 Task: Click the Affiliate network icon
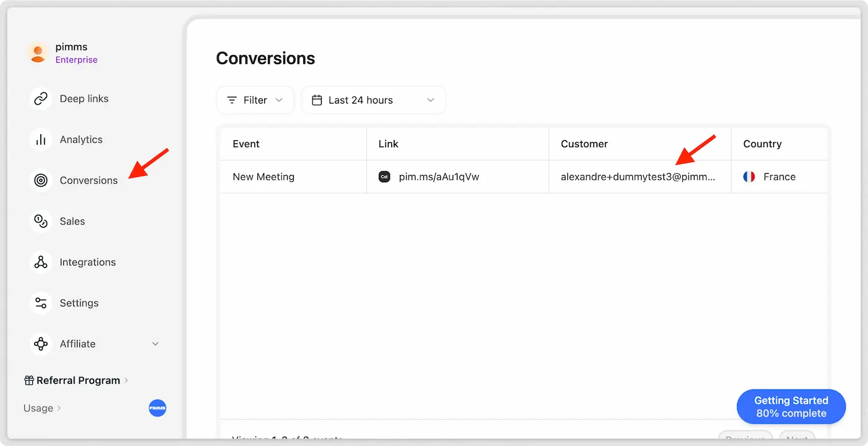coord(41,344)
